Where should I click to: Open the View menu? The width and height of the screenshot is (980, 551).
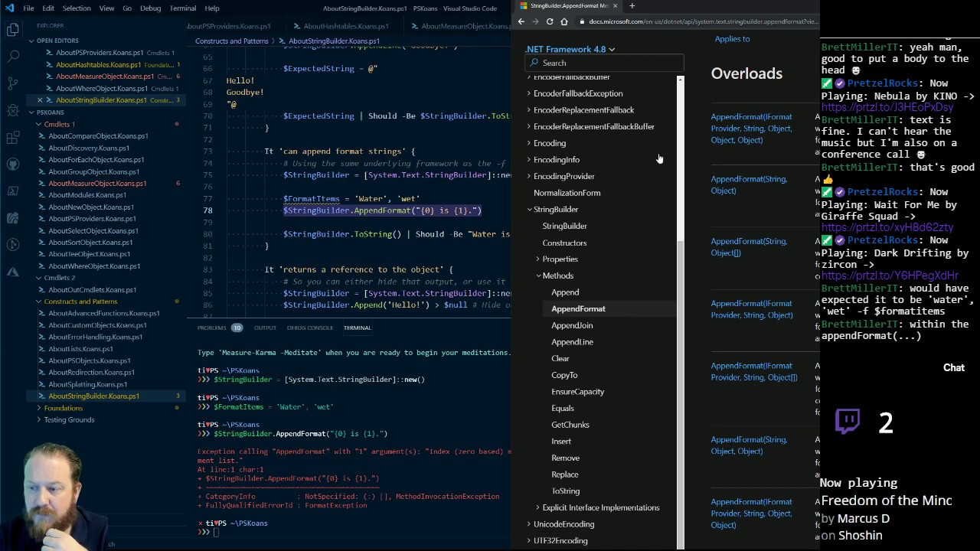point(106,8)
